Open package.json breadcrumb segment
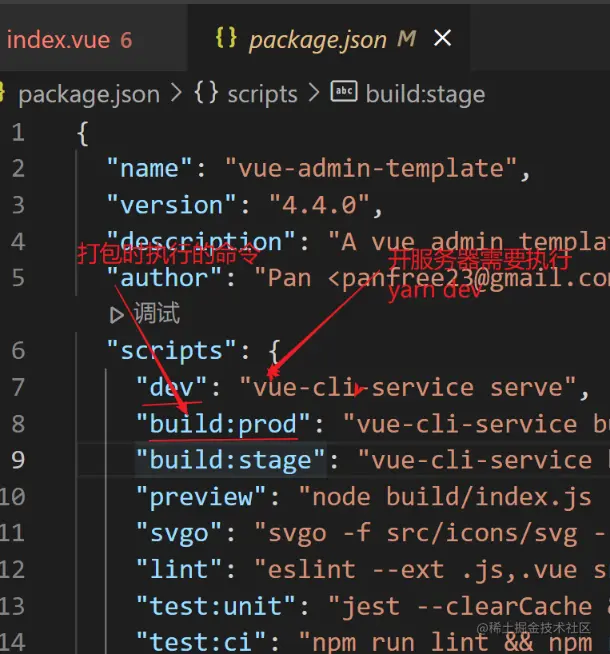This screenshot has width=610, height=654. 89,94
